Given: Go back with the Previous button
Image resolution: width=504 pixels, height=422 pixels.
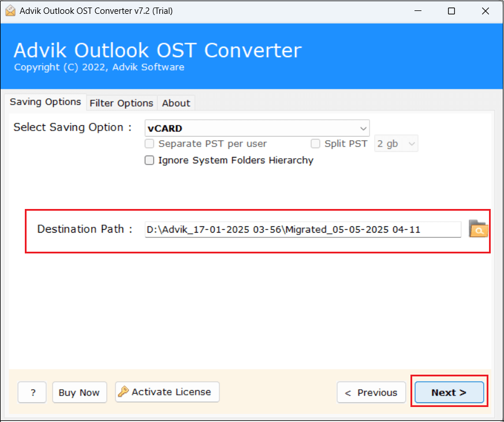Looking at the screenshot, I should point(371,392).
